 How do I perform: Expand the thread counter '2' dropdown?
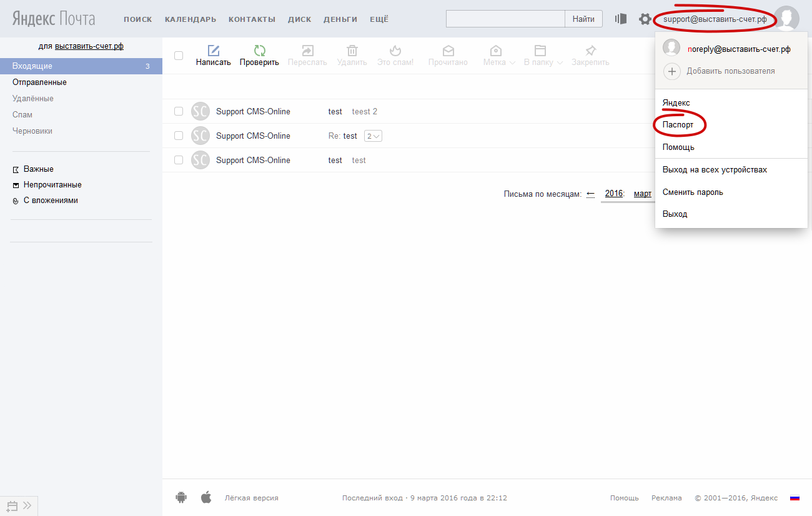point(373,136)
